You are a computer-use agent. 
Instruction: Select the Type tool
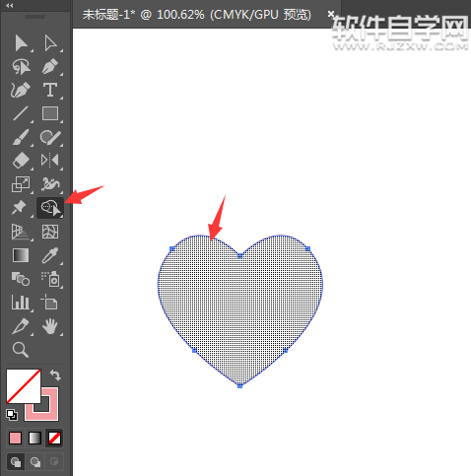[x=50, y=90]
